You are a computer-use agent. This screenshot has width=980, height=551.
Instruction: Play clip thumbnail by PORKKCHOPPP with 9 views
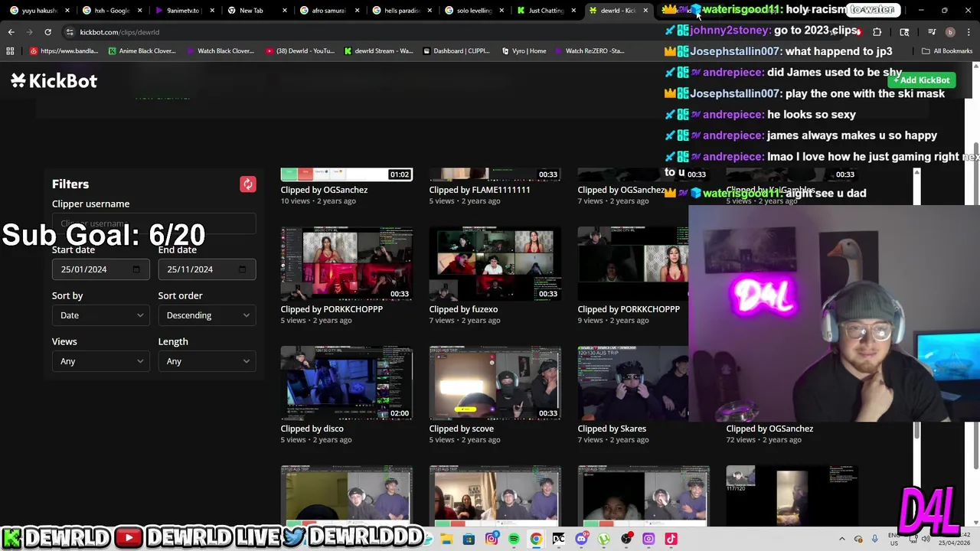pos(633,264)
